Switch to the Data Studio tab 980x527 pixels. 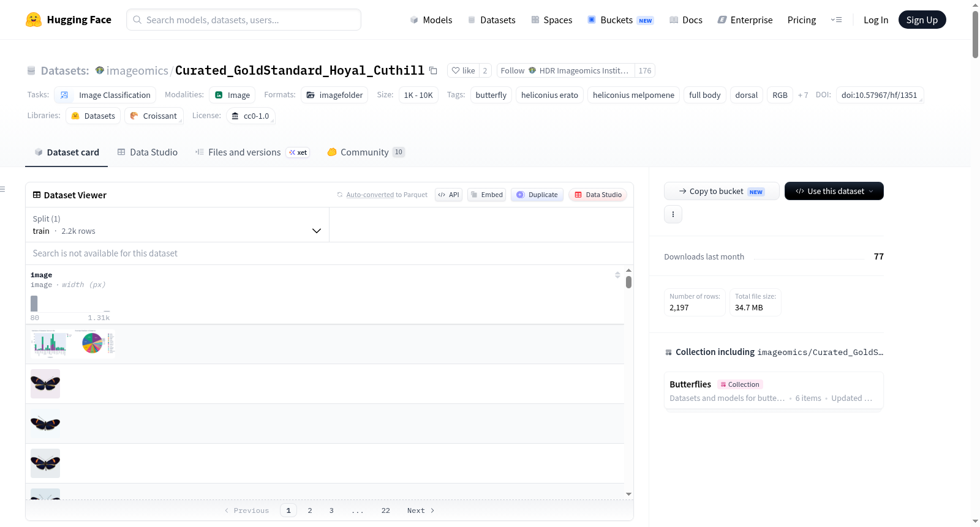tap(148, 152)
